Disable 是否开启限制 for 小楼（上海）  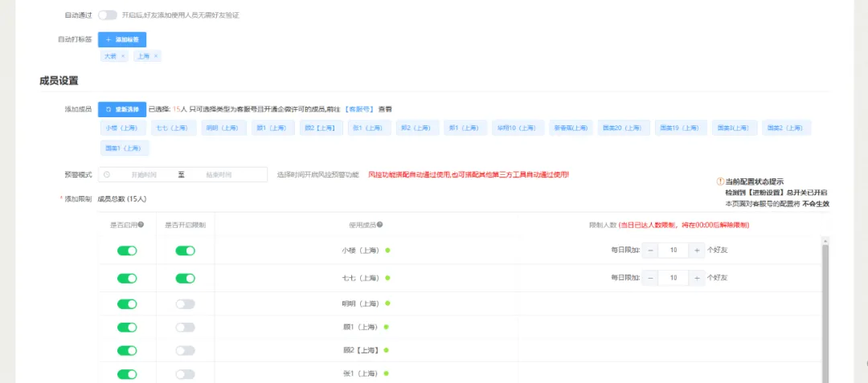click(186, 251)
